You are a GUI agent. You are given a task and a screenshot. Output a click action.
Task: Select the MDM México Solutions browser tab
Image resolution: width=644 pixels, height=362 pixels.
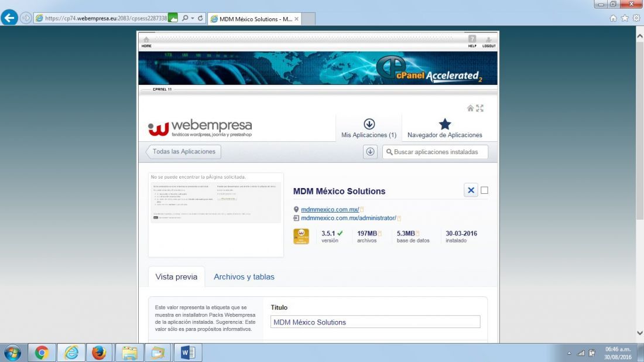[x=255, y=19]
